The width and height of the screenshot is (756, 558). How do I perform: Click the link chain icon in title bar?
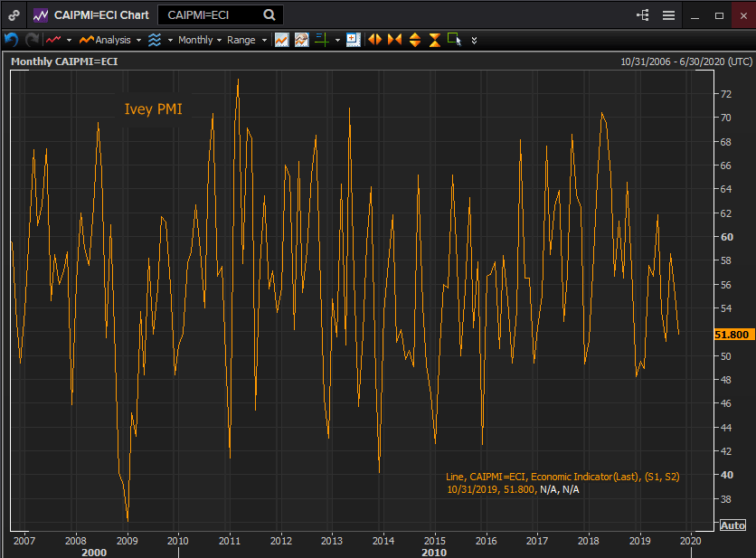coord(14,15)
